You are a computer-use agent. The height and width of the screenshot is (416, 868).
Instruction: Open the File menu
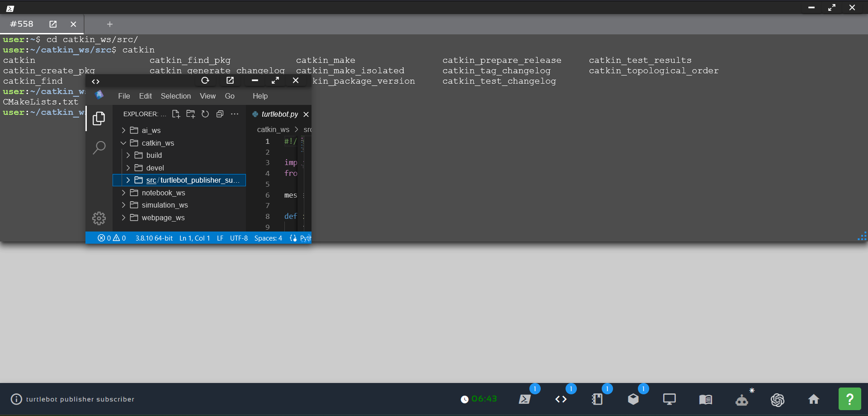pyautogui.click(x=124, y=96)
